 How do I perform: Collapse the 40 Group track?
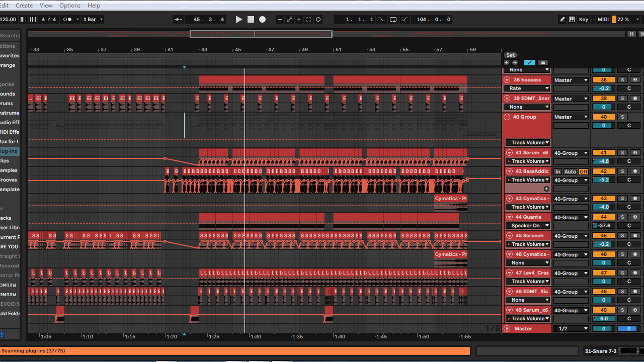click(x=507, y=117)
